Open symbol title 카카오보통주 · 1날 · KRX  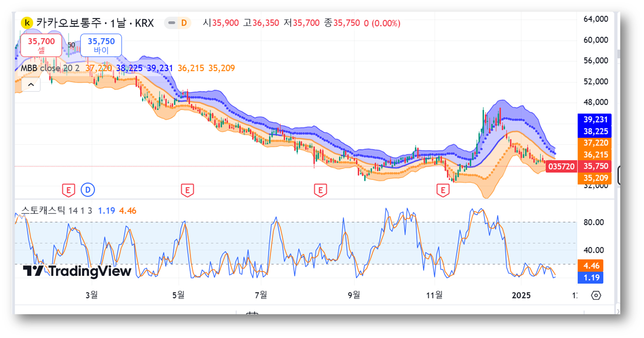coord(95,23)
